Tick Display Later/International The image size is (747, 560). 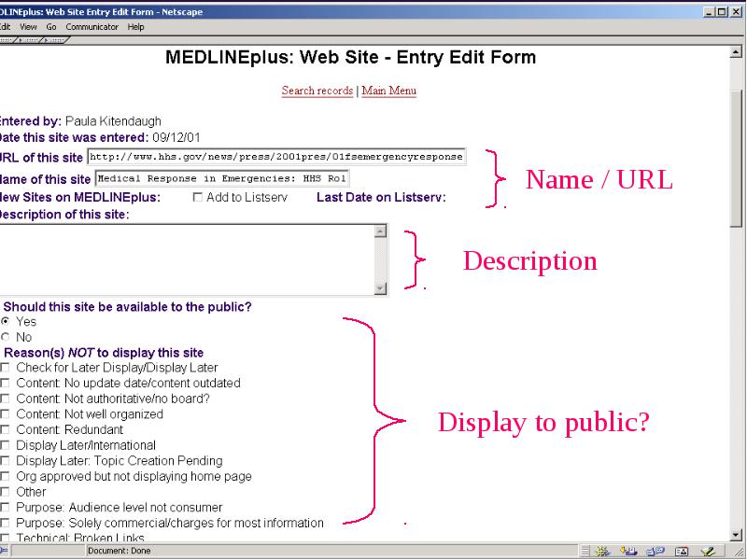tap(5, 445)
